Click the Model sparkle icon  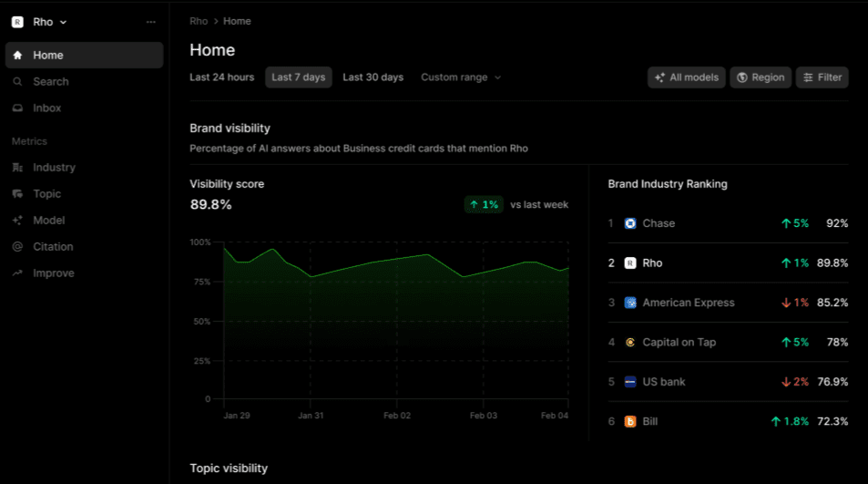17,221
